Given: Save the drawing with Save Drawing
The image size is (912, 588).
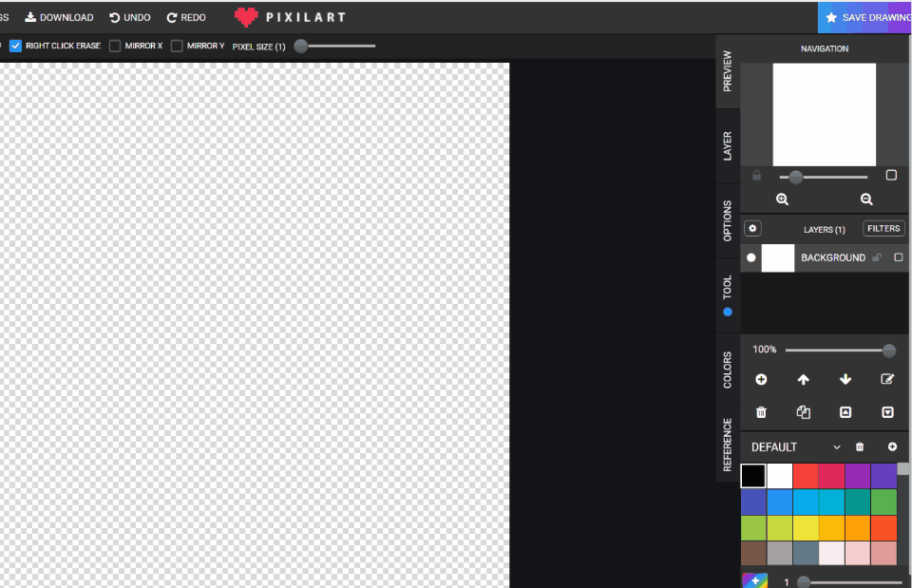Looking at the screenshot, I should 864,17.
